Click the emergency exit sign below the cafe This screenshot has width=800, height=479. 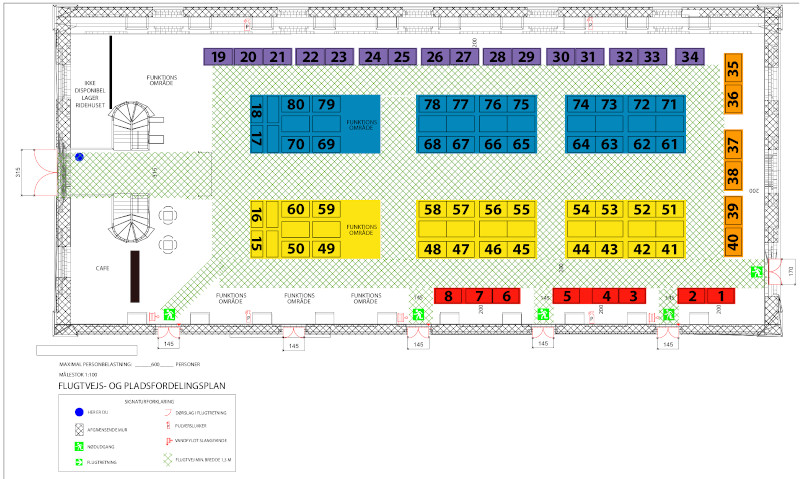(x=169, y=314)
